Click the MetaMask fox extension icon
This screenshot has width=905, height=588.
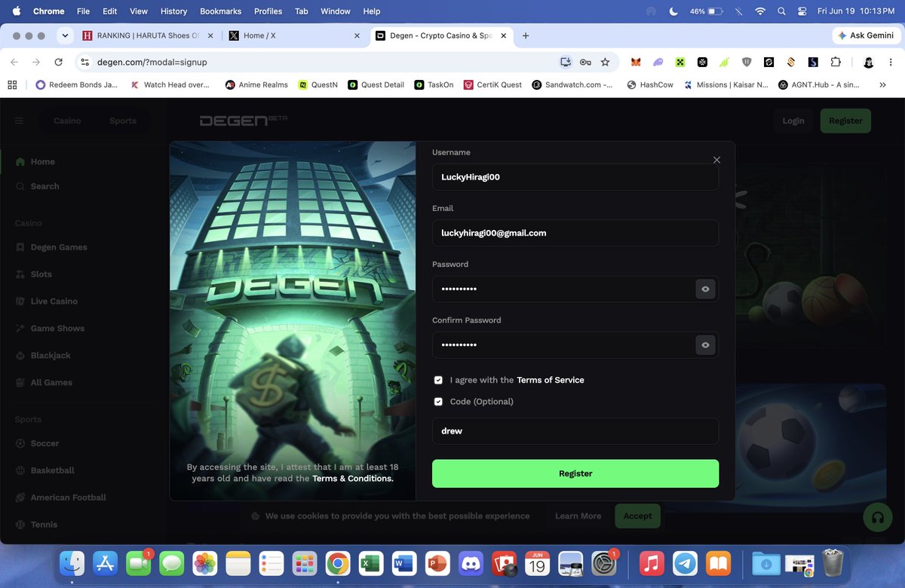pos(636,62)
